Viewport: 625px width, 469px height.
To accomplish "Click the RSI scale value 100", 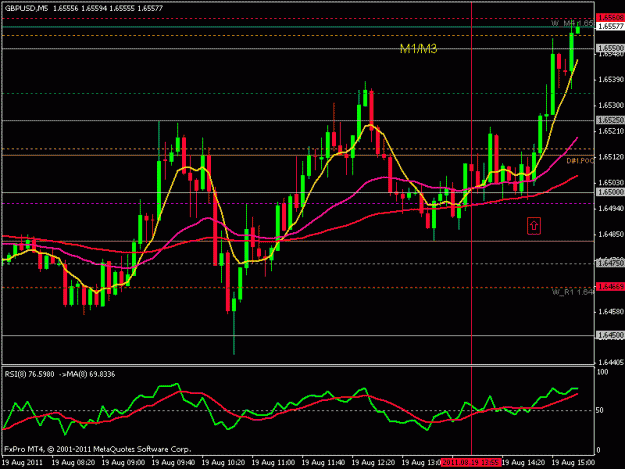I will coord(603,372).
